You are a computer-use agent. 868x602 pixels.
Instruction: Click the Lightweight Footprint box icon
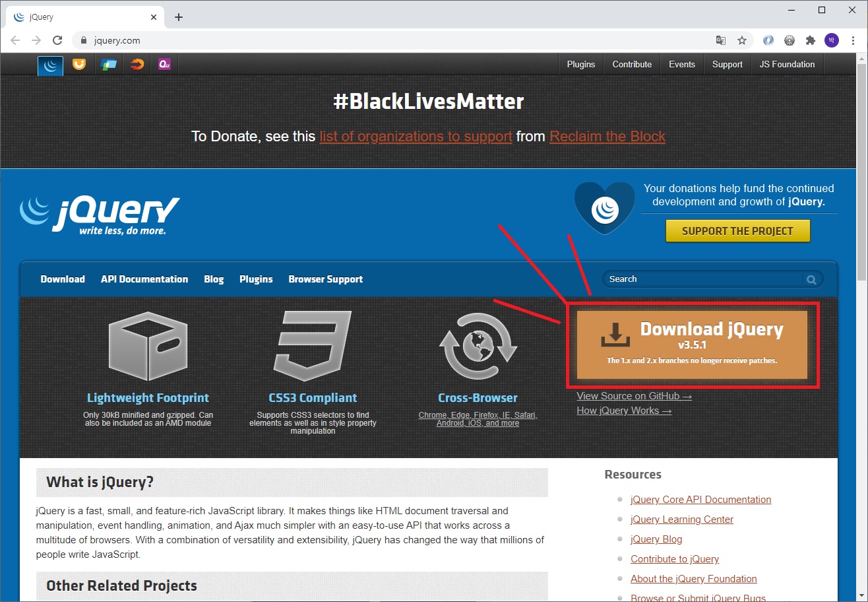[x=148, y=346]
